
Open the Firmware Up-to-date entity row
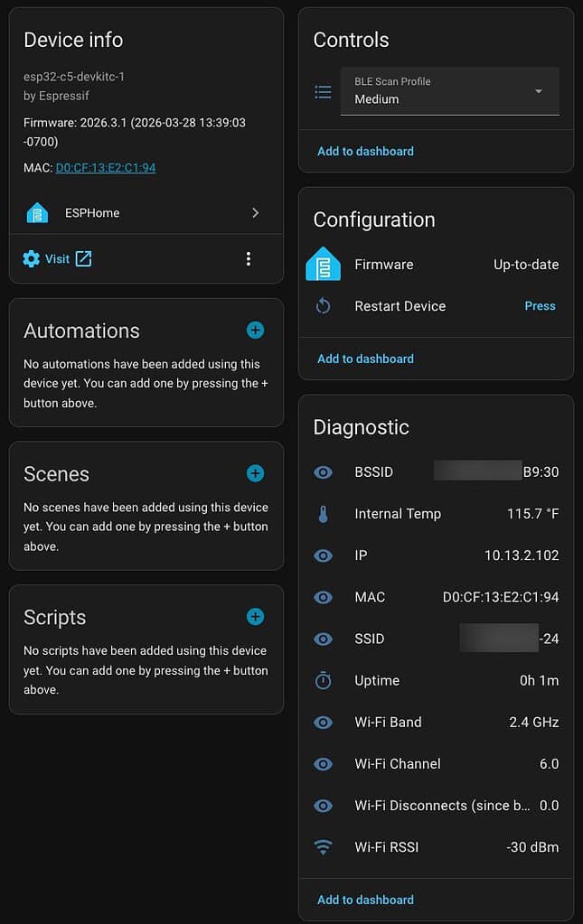(436, 265)
